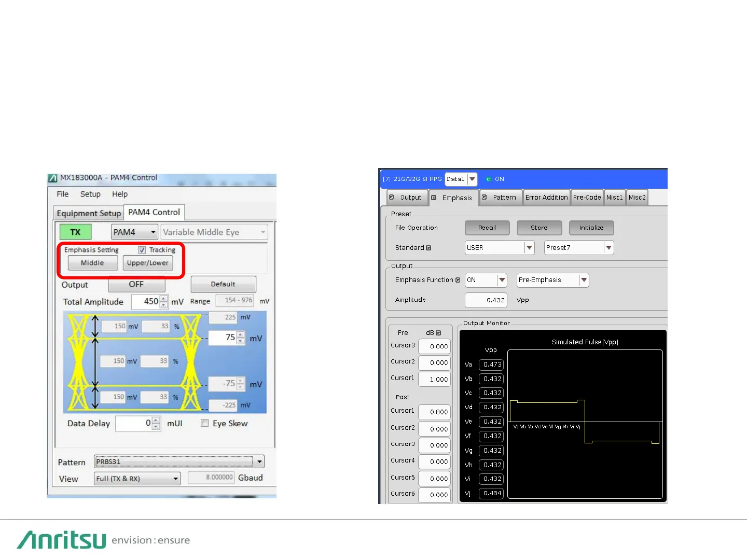The height and width of the screenshot is (560, 747).
Task: Click the 75 mV level stepper arrows
Action: [240, 338]
